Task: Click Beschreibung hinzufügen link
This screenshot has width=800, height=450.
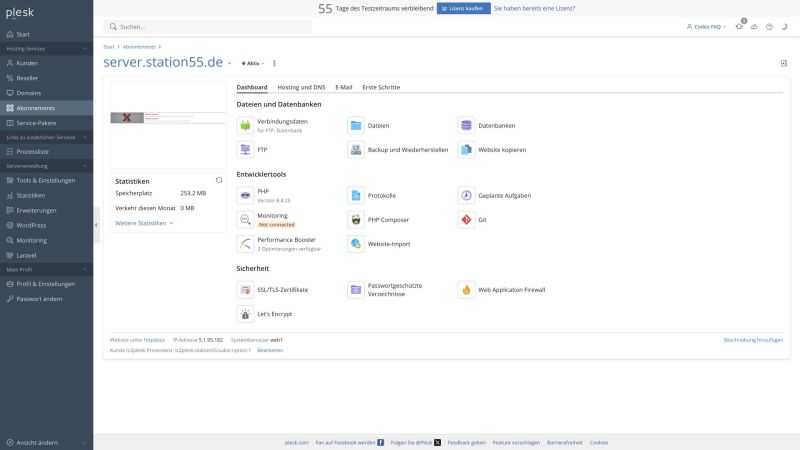Action: (x=753, y=340)
